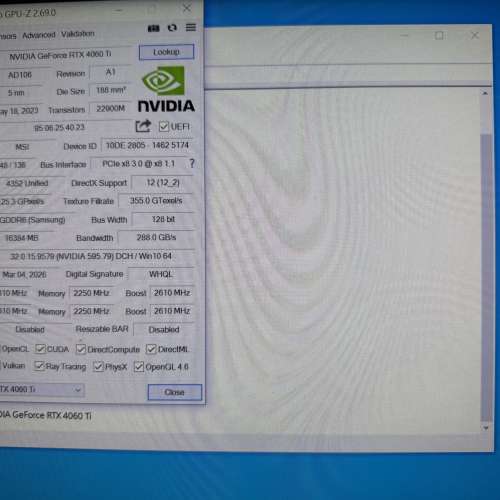
Task: Toggle the CUDA checkbox
Action: 40,349
